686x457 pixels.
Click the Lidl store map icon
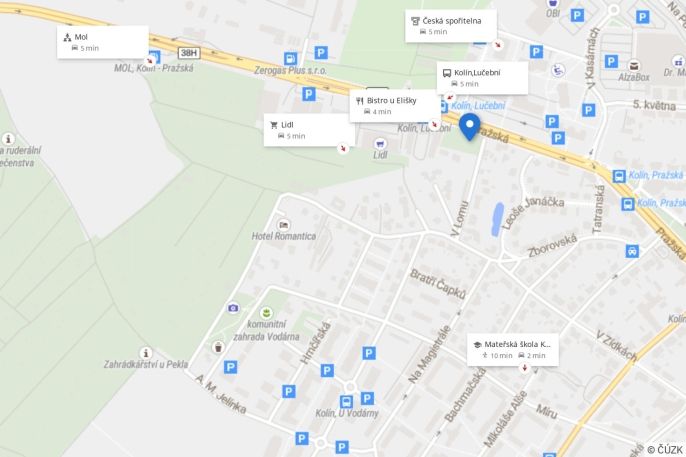pyautogui.click(x=380, y=143)
